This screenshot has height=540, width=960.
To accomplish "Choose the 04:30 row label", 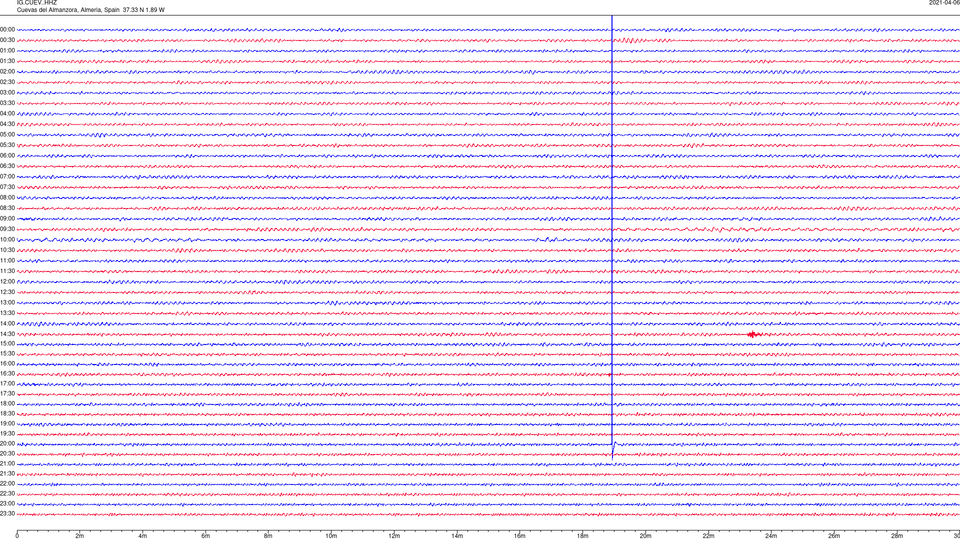I will click(x=7, y=124).
